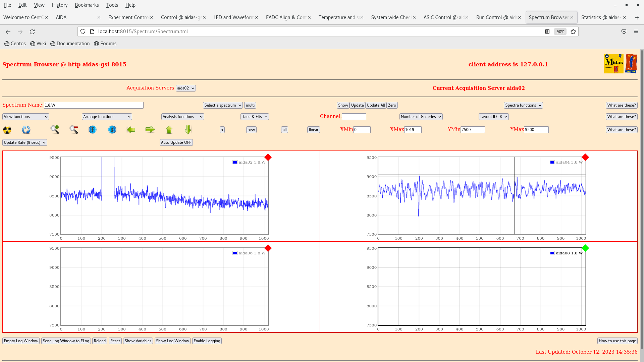Toggle the linear scale button
Screen dimensions: 644x362
313,130
